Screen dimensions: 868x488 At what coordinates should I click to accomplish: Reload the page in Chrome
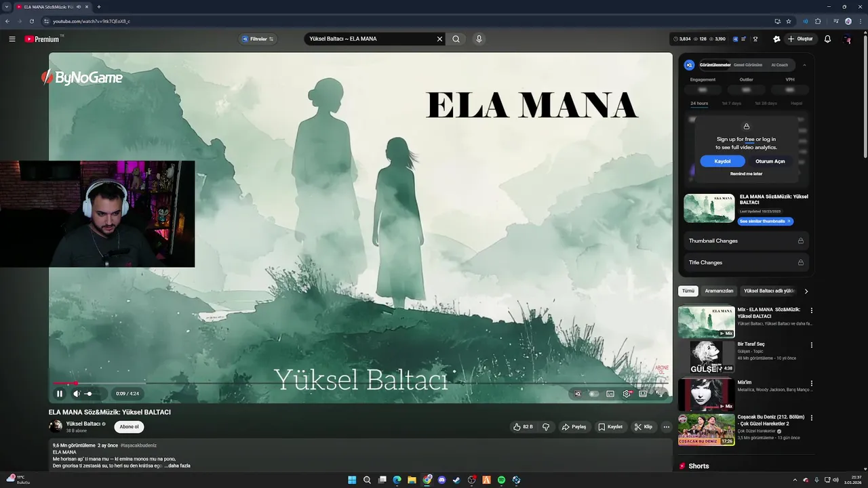click(31, 21)
